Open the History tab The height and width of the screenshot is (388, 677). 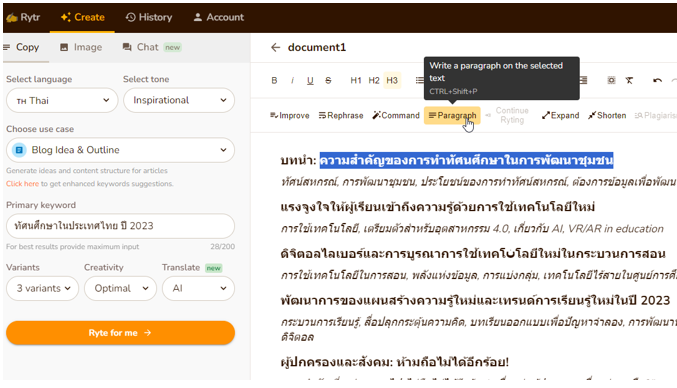[x=149, y=17]
